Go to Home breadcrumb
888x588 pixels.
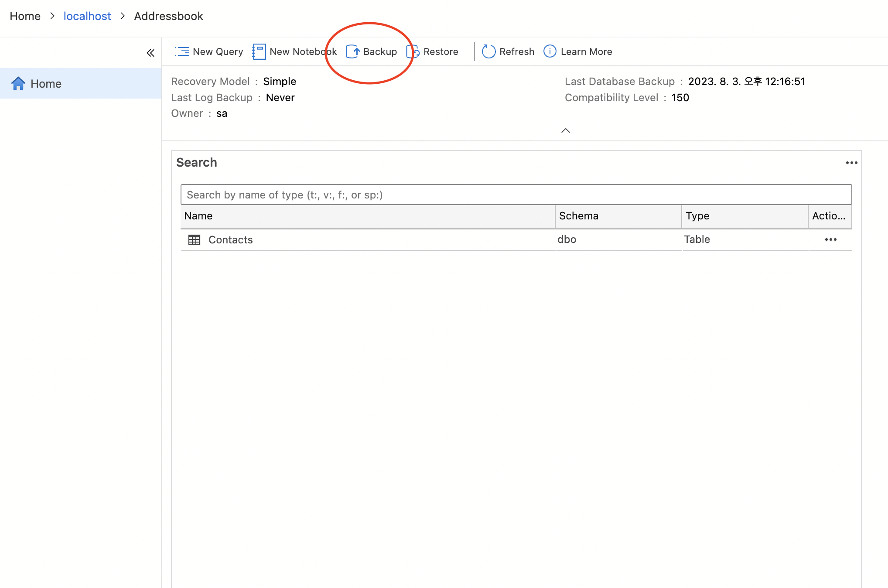[x=25, y=16]
